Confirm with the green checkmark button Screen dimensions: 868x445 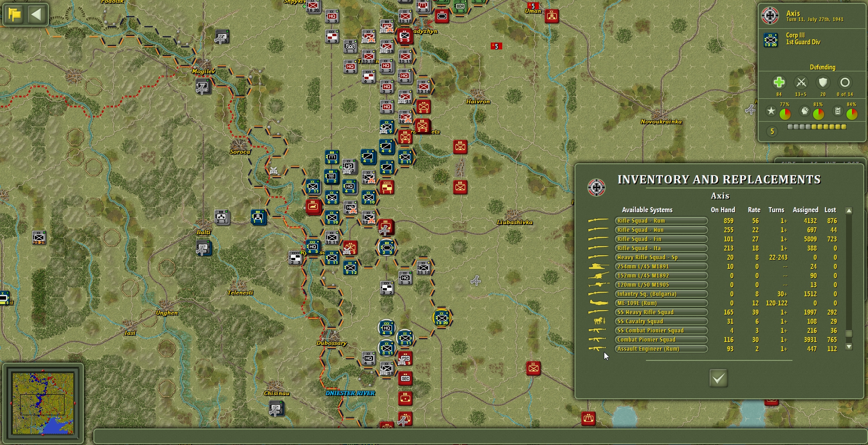tap(718, 379)
